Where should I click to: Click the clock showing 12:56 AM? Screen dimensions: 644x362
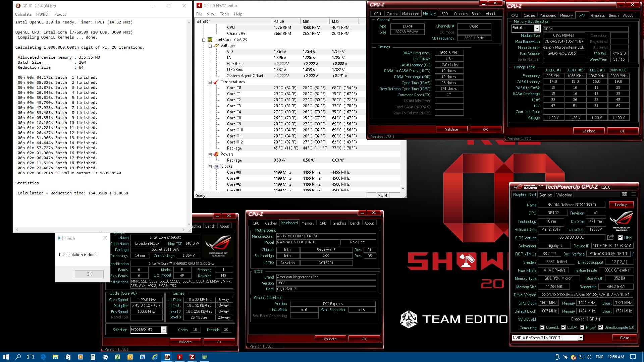pos(616,357)
